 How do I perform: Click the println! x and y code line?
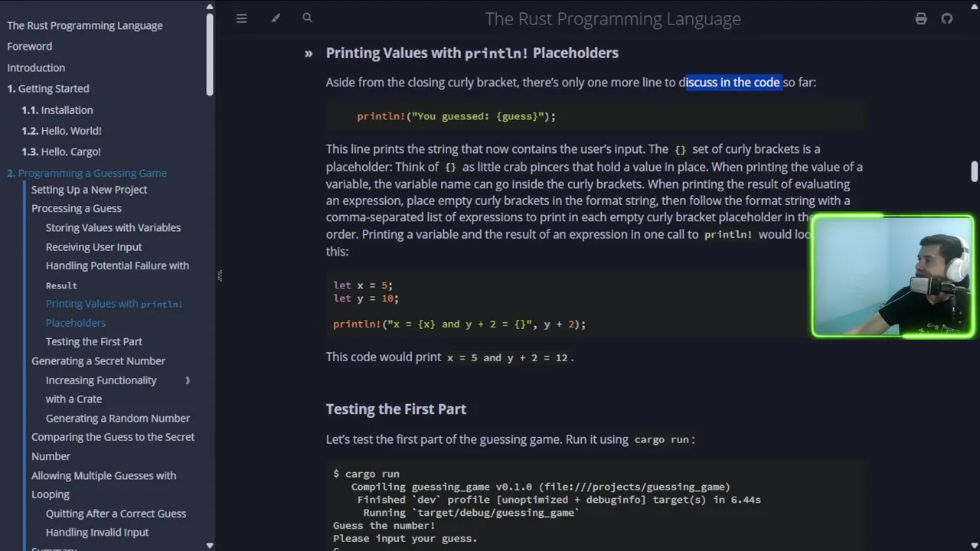459,324
